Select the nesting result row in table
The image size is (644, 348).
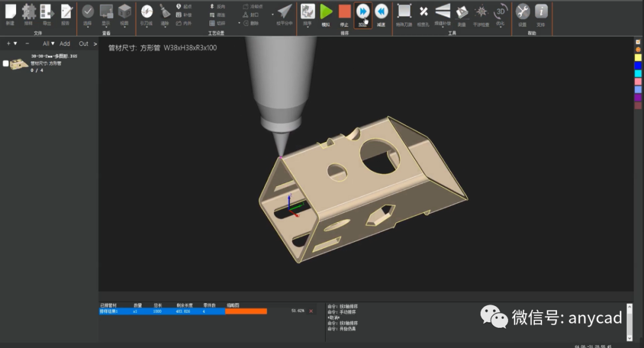click(x=161, y=311)
